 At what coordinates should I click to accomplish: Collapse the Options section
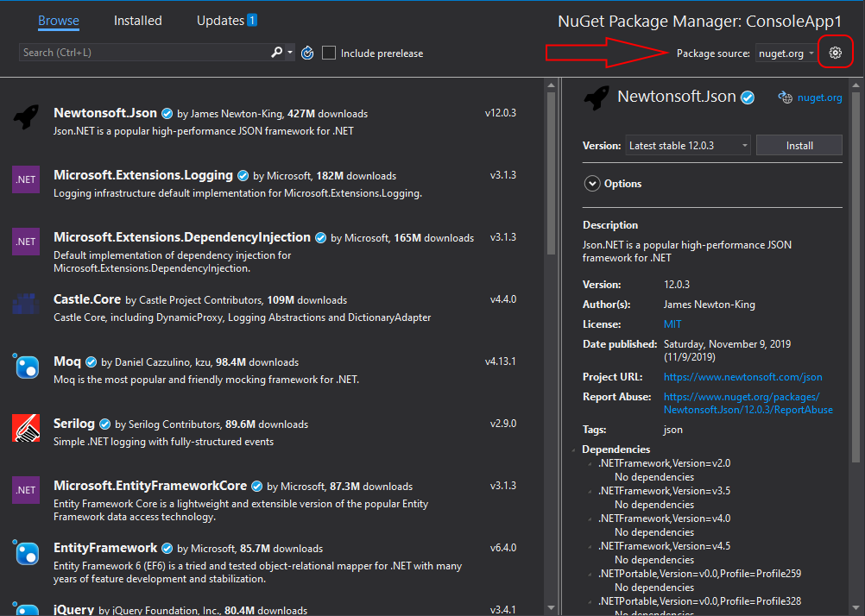coord(592,183)
